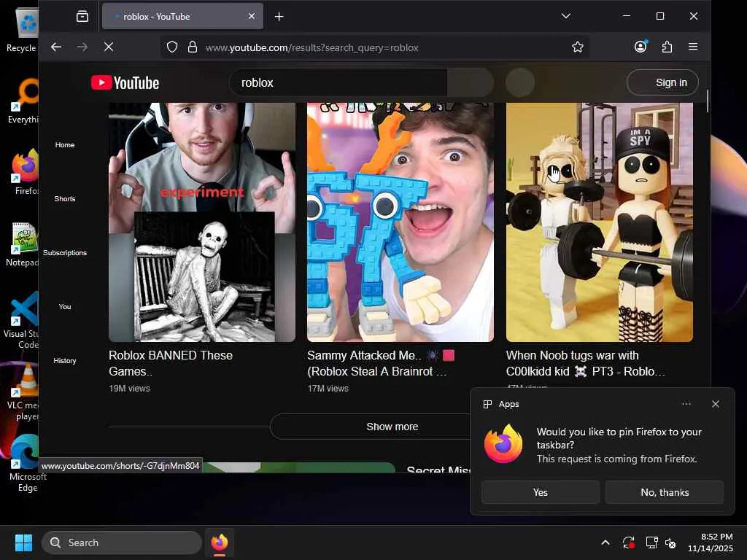Open tracking protection shield icon

(172, 47)
